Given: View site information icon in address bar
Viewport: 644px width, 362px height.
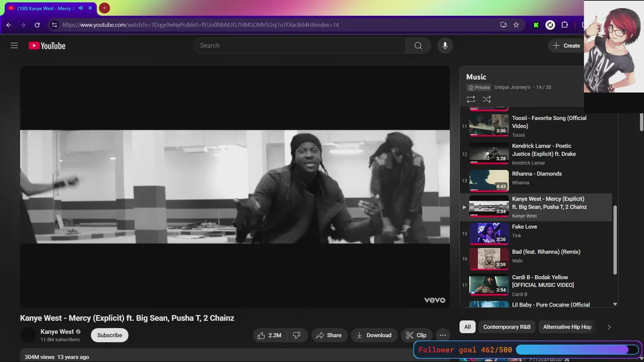Looking at the screenshot, I should point(54,25).
